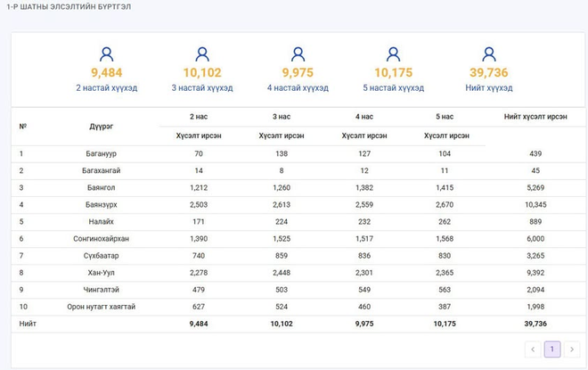Select the Багануур district row

pos(298,154)
